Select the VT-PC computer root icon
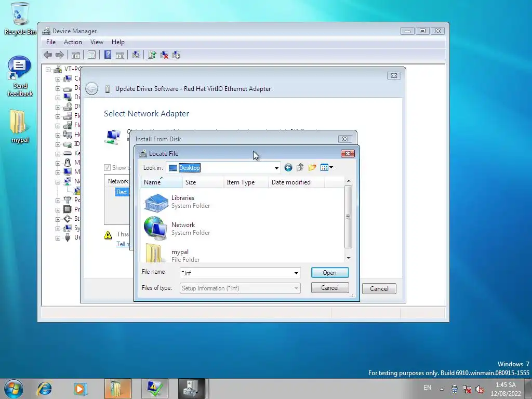This screenshot has height=399, width=532. click(58, 70)
